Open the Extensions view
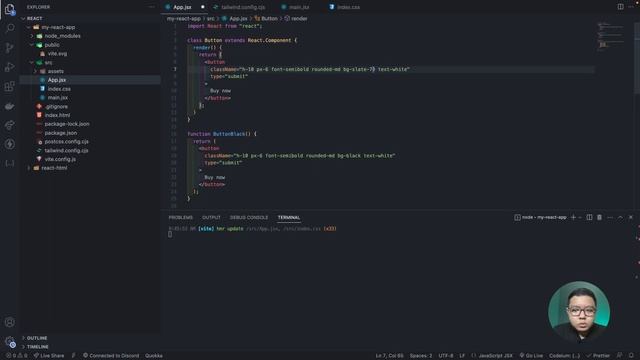The height and width of the screenshot is (360, 640). tap(9, 86)
